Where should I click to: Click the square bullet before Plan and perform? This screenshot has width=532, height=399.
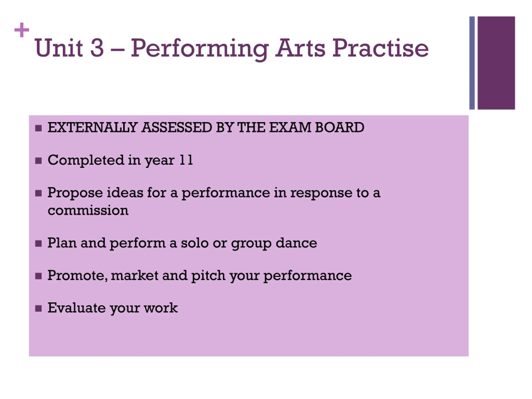click(38, 244)
